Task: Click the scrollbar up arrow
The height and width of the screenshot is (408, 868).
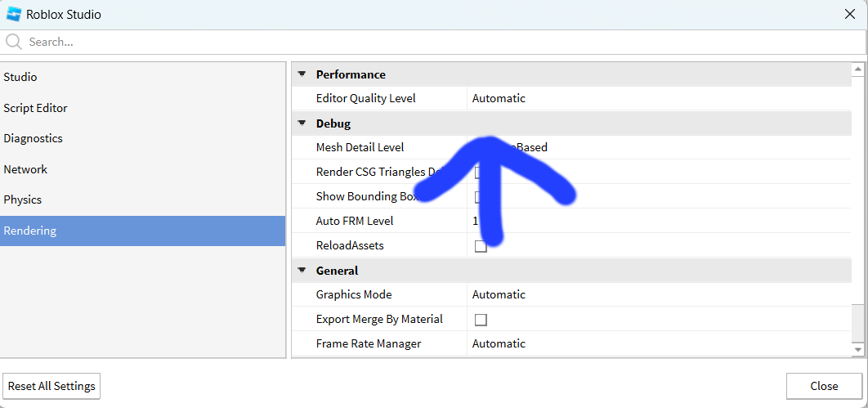Action: point(858,69)
